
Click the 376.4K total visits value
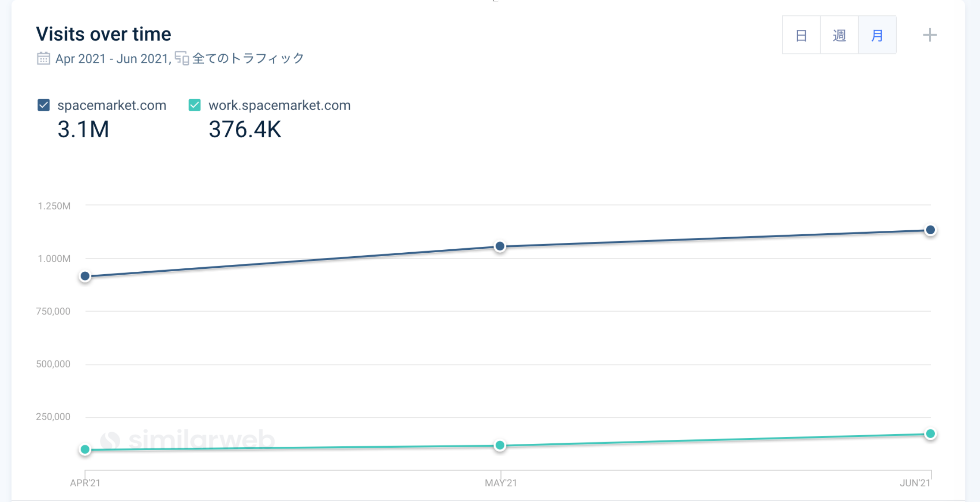245,129
